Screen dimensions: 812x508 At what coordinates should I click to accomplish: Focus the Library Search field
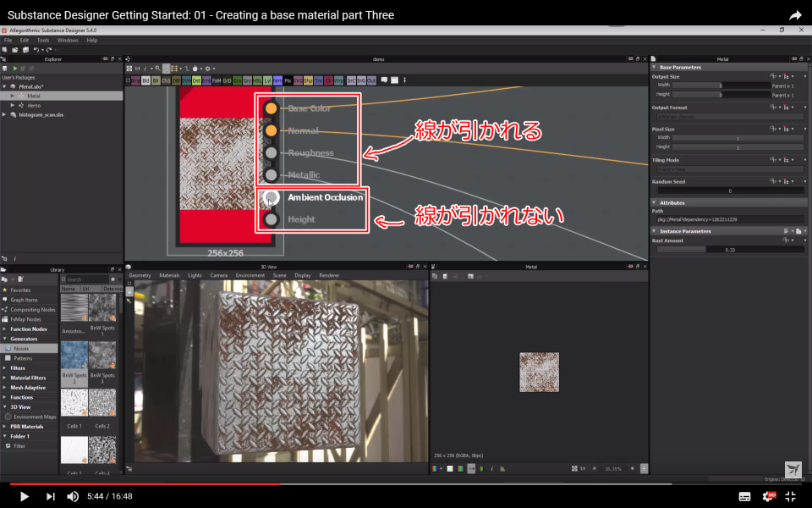[87, 279]
